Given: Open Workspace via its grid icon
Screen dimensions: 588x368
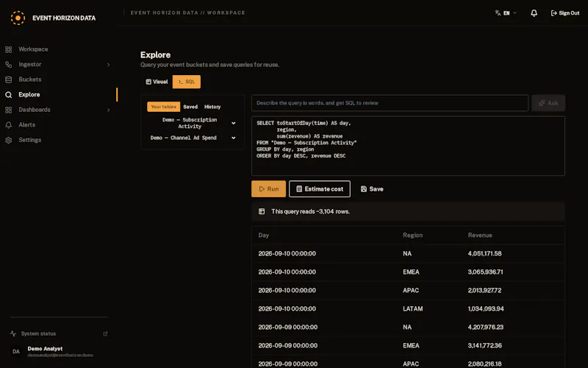Looking at the screenshot, I should click(8, 49).
